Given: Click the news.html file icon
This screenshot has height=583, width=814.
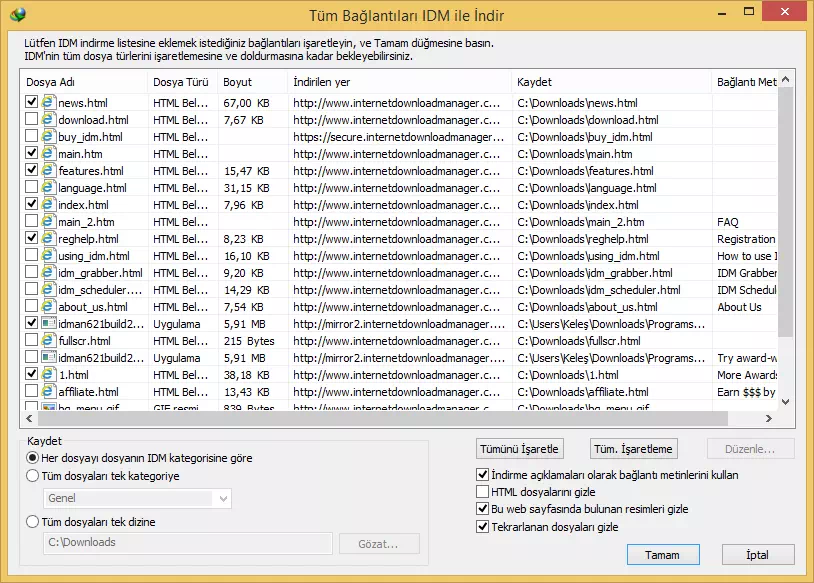Looking at the screenshot, I should 48,102.
